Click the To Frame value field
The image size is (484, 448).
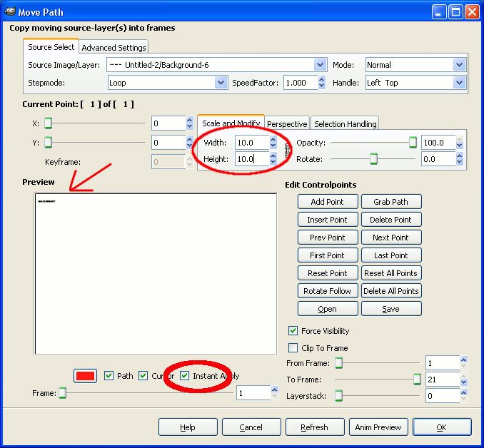click(x=443, y=380)
